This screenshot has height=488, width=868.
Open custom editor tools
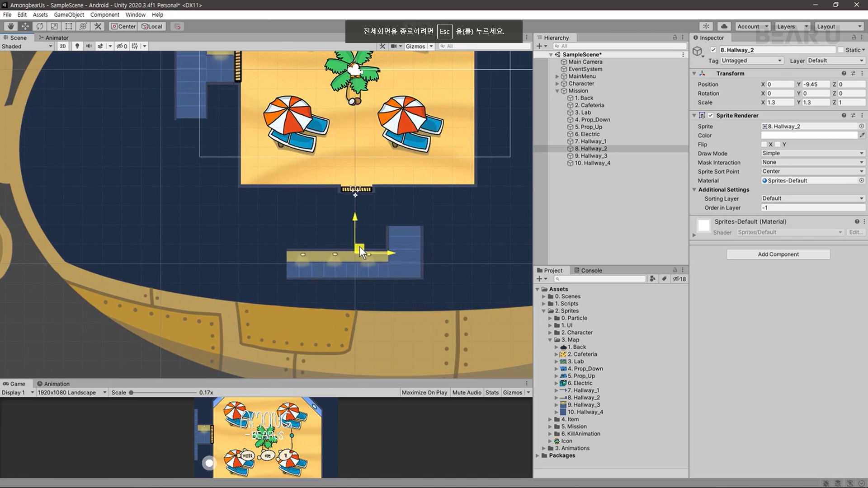click(x=98, y=26)
